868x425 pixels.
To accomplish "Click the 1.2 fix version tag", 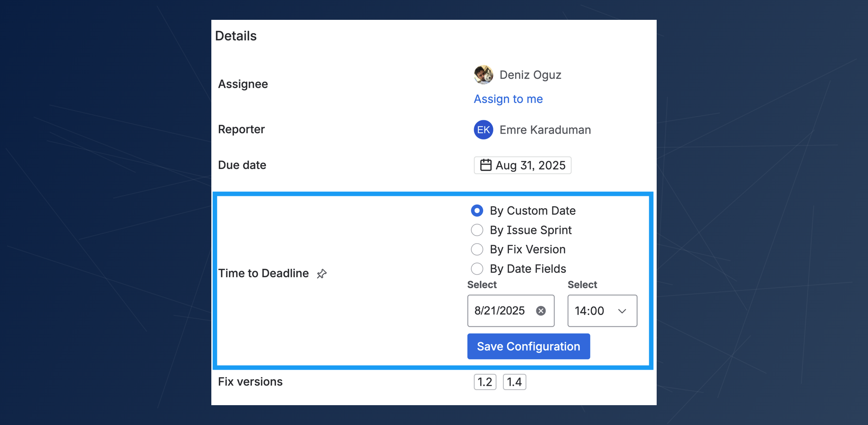I will (485, 382).
